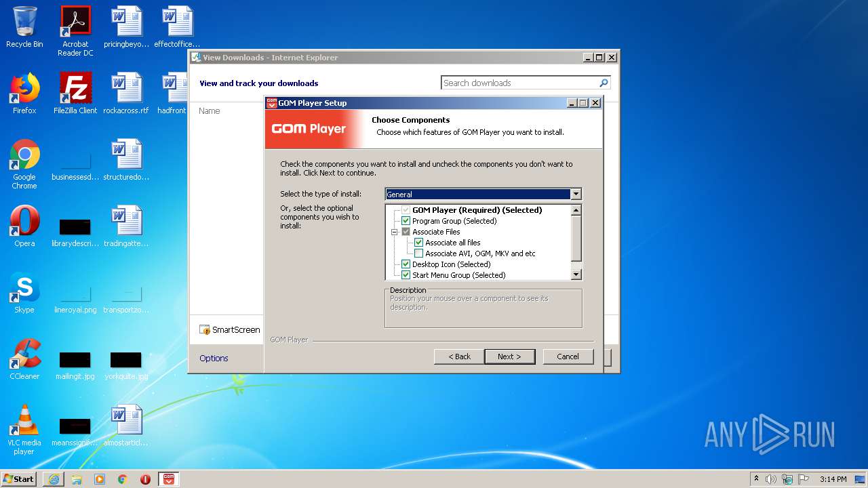This screenshot has height=488, width=868.
Task: Click the Opera icon in the taskbar
Action: 146,479
